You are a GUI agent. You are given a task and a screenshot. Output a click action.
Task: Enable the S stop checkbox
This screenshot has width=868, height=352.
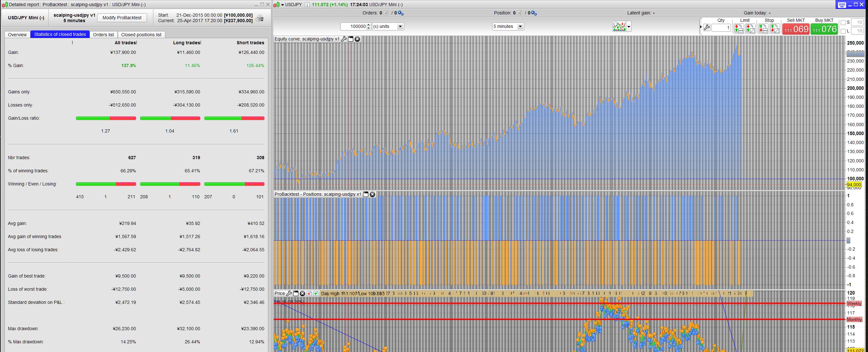[843, 22]
